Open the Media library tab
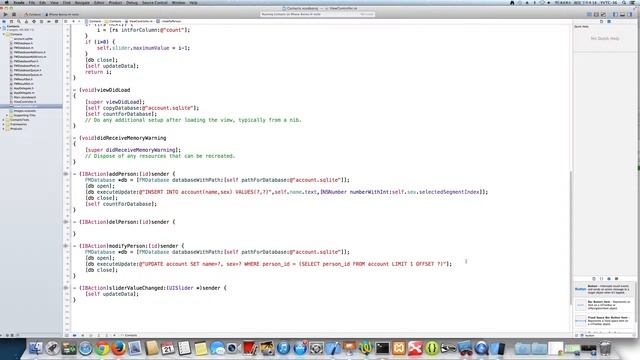The height and width of the screenshot is (360, 640). [616, 278]
